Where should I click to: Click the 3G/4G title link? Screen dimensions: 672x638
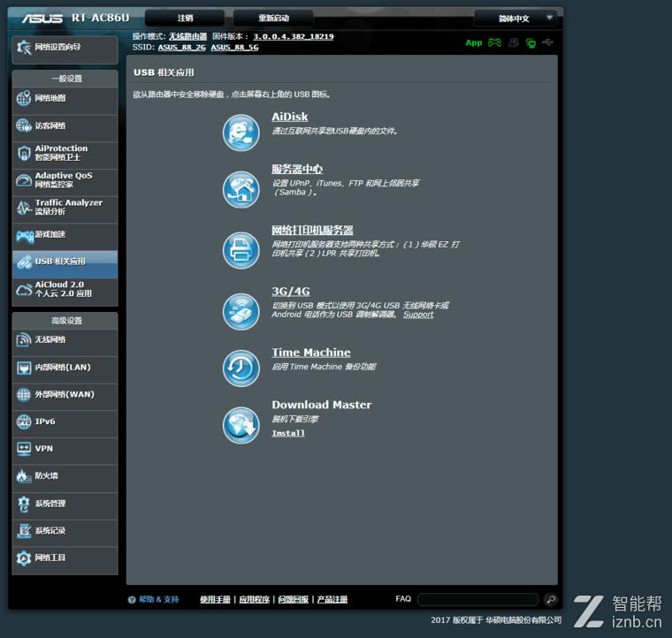point(291,292)
